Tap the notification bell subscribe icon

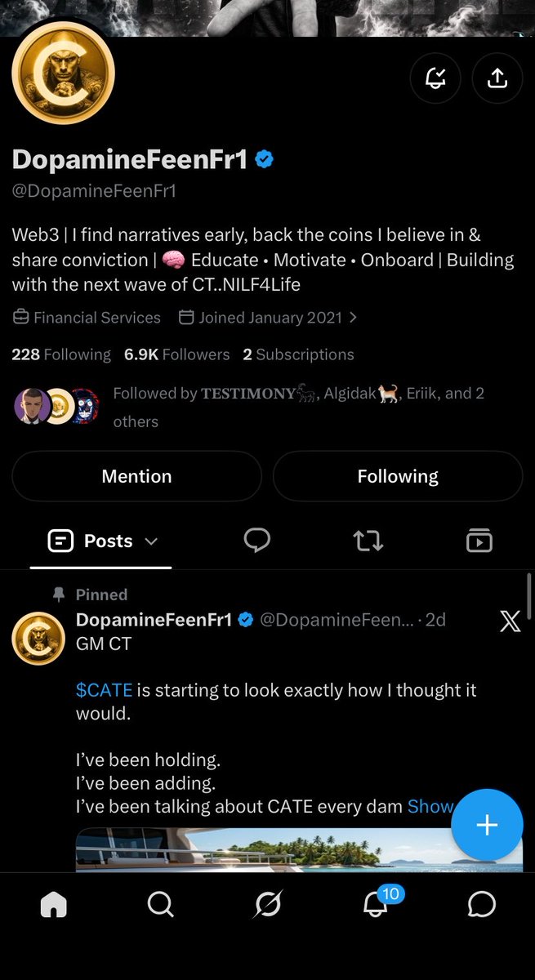click(x=435, y=78)
